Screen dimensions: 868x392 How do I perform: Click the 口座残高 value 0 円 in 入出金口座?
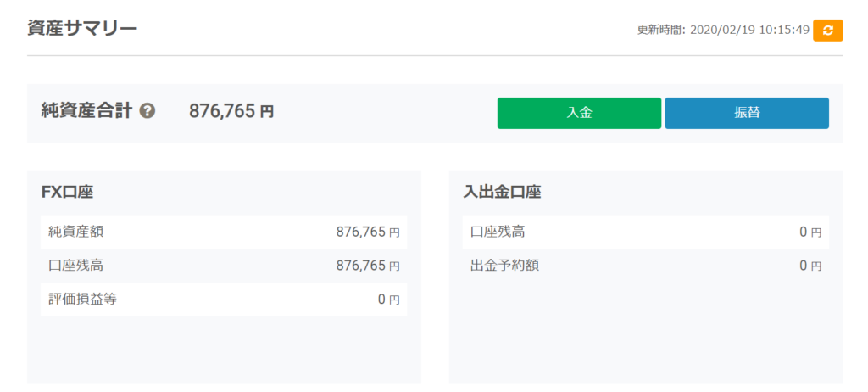[x=810, y=232]
